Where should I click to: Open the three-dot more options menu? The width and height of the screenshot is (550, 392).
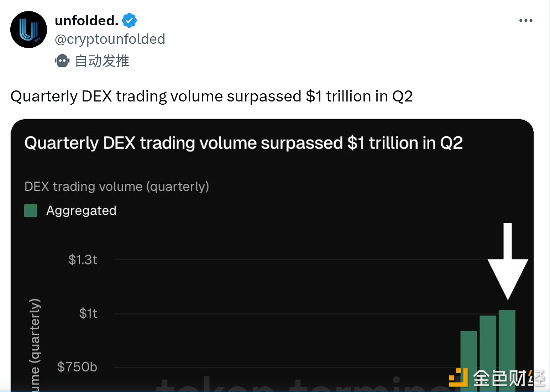tap(525, 21)
